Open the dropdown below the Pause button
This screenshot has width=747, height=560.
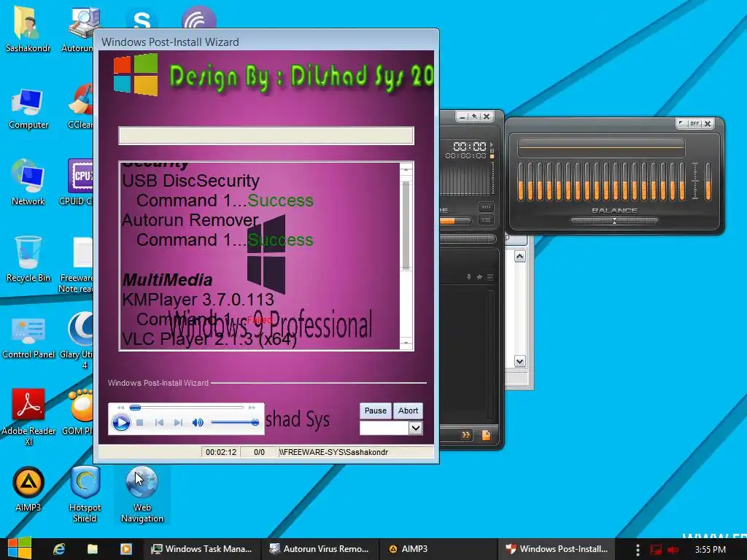tap(415, 427)
